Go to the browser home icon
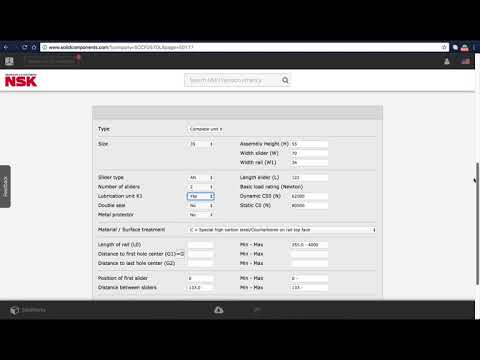480x360 pixels. (x=34, y=47)
